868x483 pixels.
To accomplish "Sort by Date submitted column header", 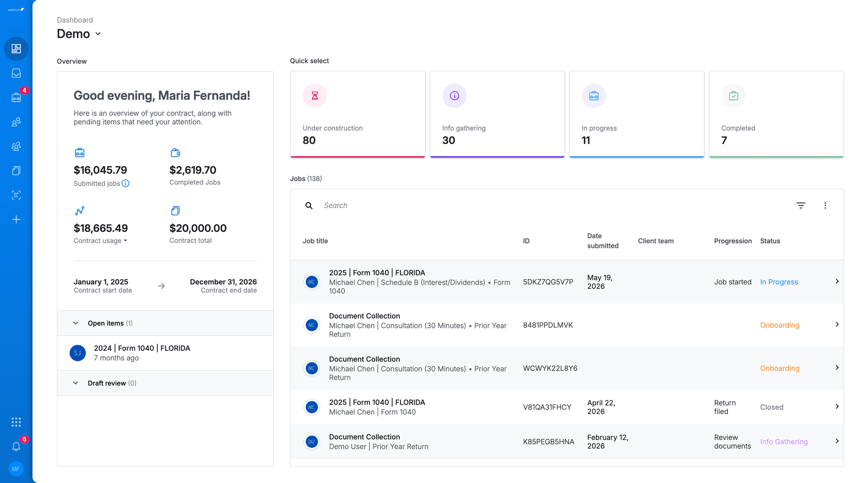I will point(603,241).
